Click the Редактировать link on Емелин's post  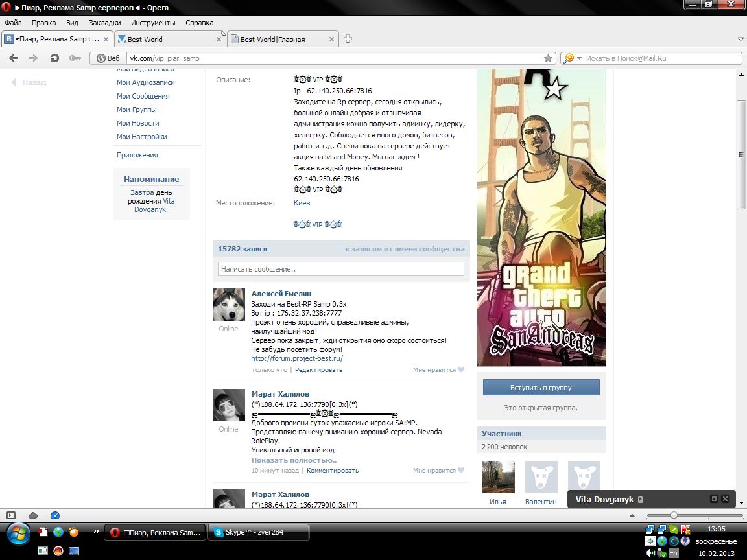[319, 370]
